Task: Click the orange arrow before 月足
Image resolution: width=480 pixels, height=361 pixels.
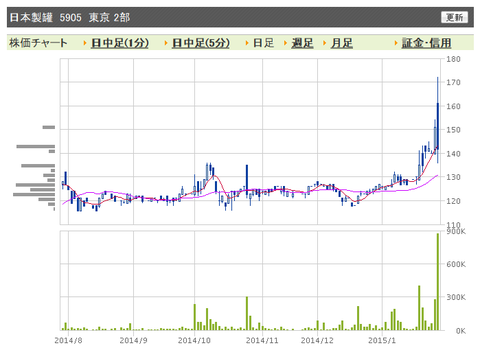Action: coord(324,43)
